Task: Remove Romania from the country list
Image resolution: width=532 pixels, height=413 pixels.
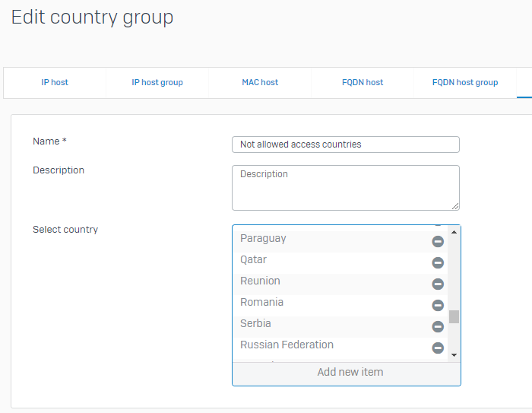Action: tap(438, 305)
